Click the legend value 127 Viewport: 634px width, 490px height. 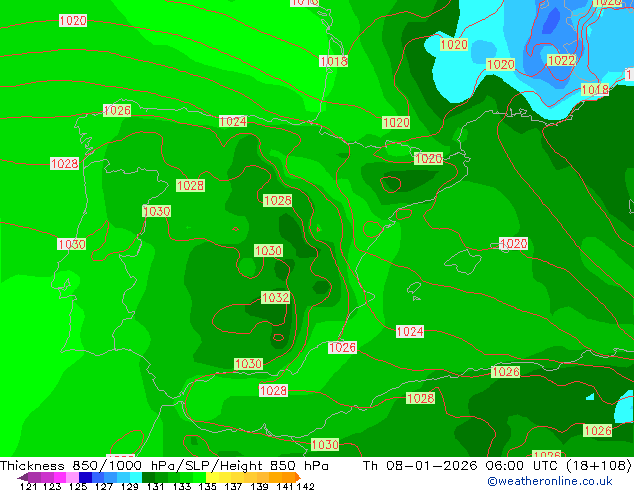(104, 486)
